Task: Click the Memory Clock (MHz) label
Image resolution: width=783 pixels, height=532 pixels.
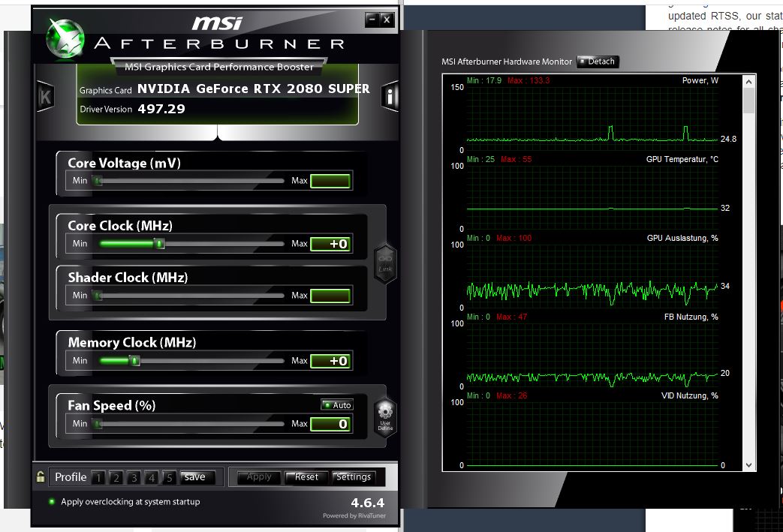Action: click(132, 342)
